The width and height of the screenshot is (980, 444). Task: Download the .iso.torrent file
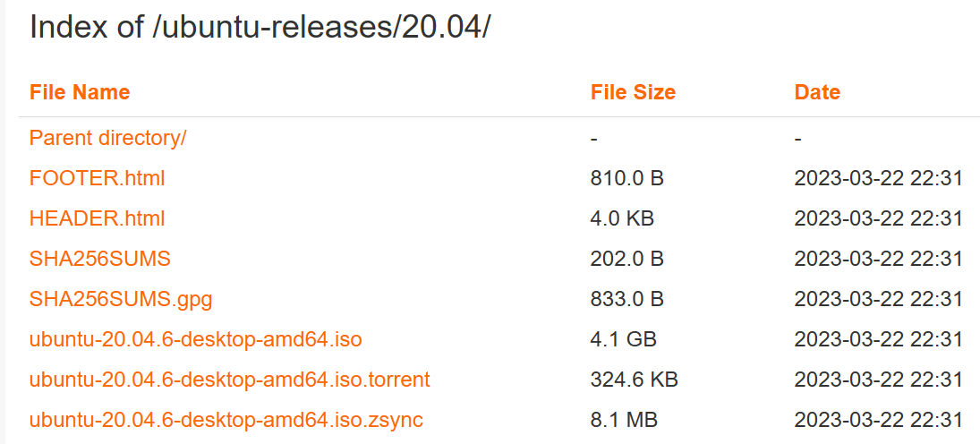click(229, 380)
